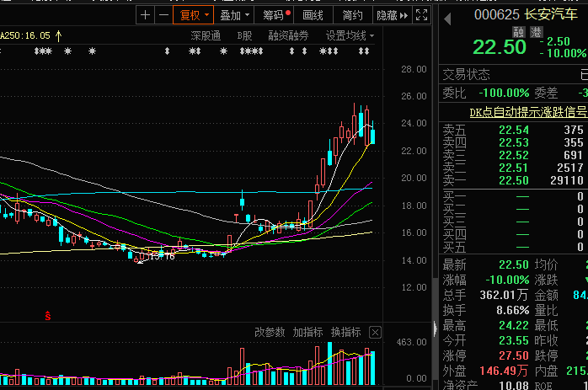The width and height of the screenshot is (588, 390).
Task: Click the plus zoom-in chart icon
Action: coord(146,15)
